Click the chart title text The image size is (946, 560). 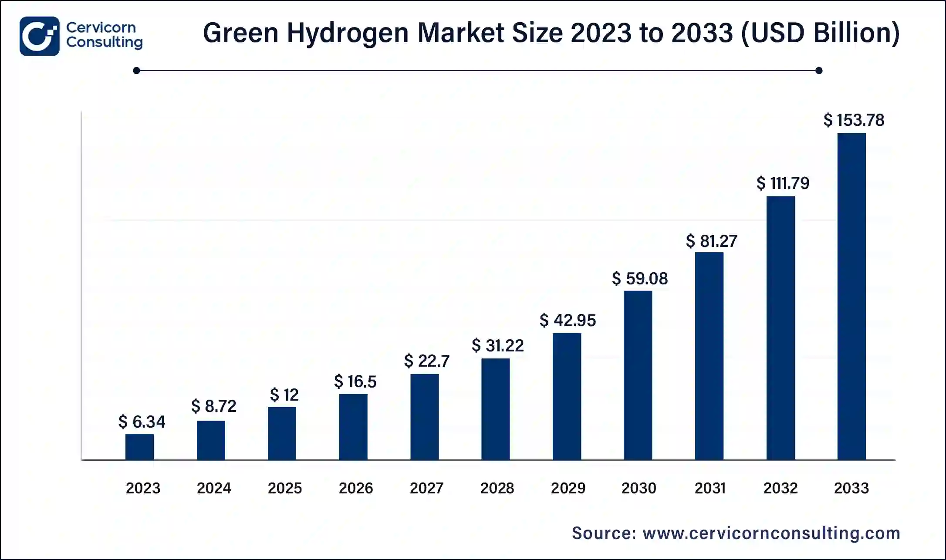(x=551, y=33)
